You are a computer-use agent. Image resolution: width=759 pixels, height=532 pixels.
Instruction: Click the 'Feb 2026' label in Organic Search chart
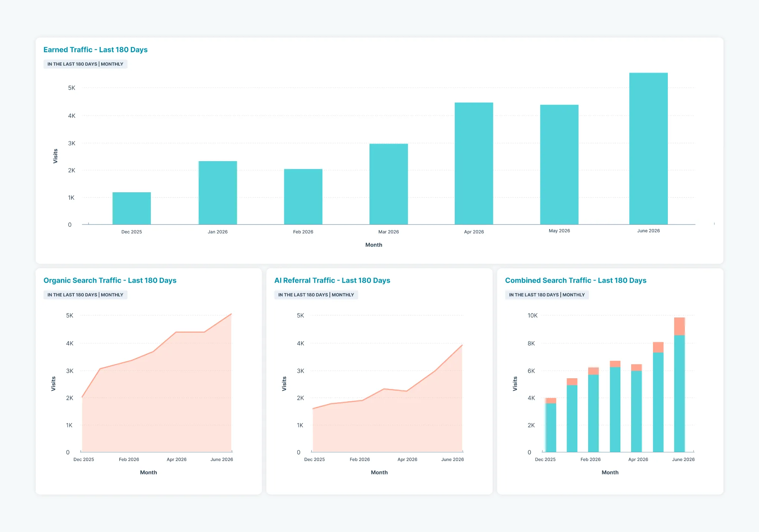tap(129, 459)
